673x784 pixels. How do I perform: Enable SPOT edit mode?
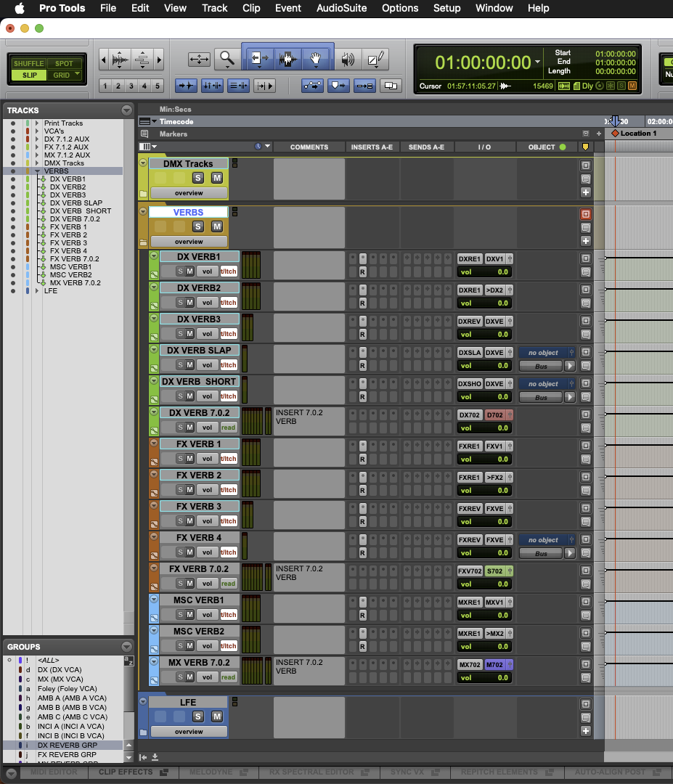click(64, 63)
